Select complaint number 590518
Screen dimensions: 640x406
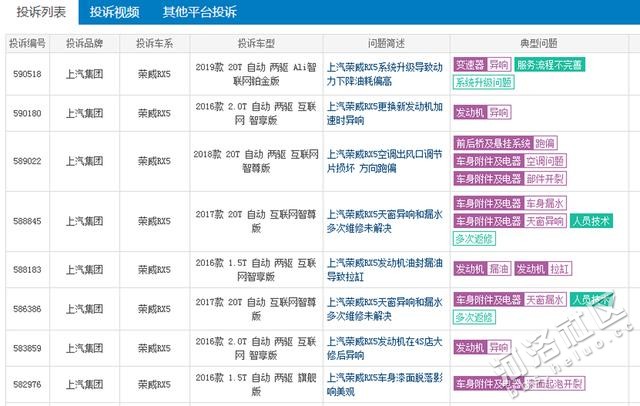[27, 74]
